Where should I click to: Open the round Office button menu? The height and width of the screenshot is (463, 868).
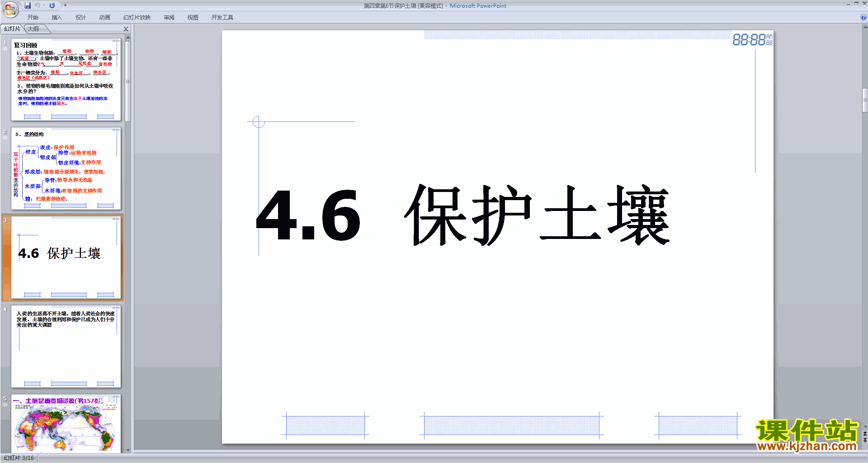click(10, 9)
